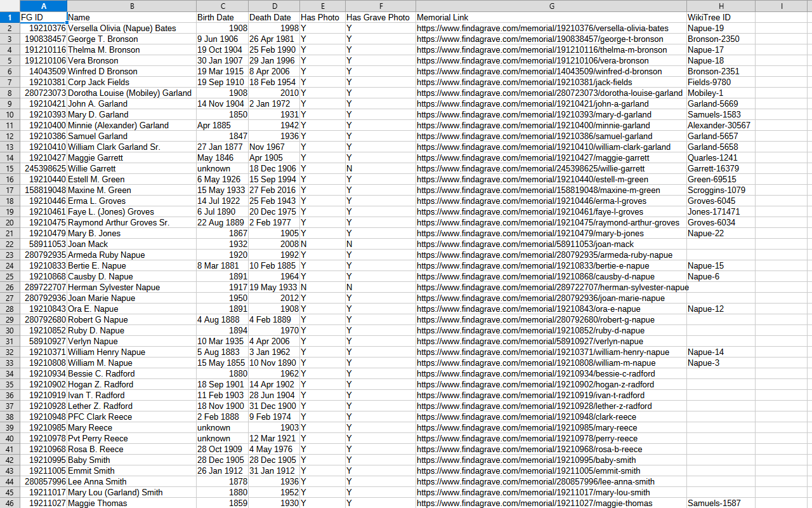Click the 'FG ID' header cell
The image size is (812, 508).
coord(43,17)
